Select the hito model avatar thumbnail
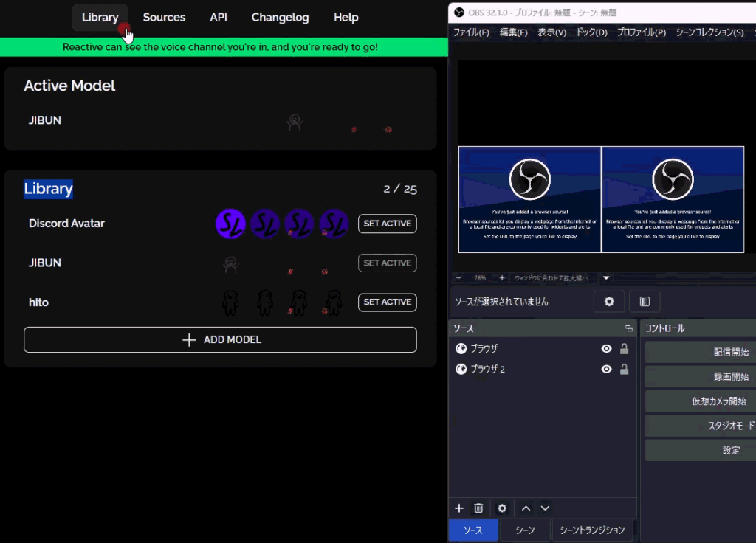 [x=230, y=302]
